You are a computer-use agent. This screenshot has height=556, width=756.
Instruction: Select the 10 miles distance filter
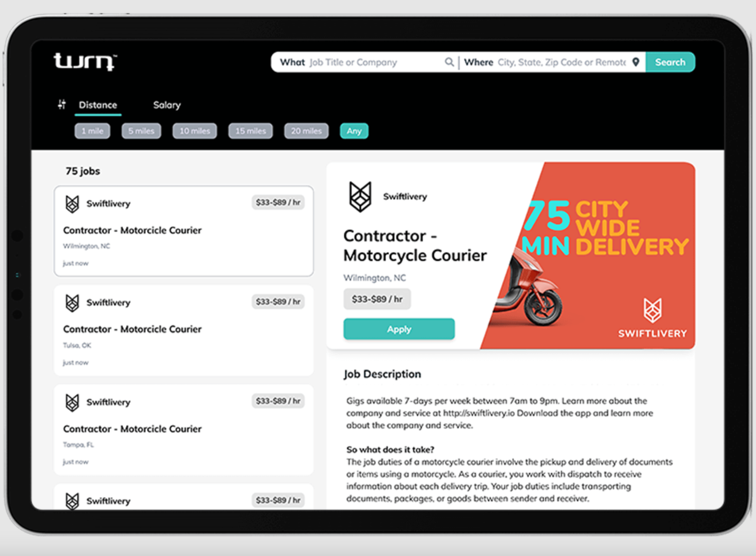coord(195,131)
